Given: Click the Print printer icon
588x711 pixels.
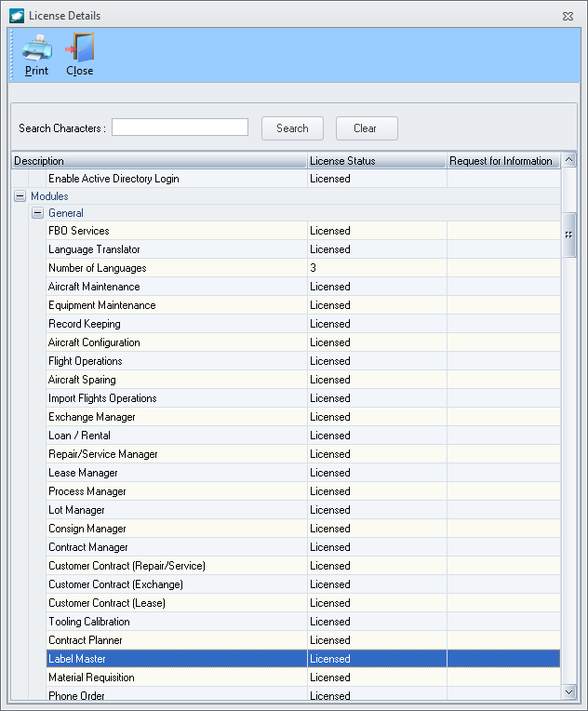Looking at the screenshot, I should (36, 47).
